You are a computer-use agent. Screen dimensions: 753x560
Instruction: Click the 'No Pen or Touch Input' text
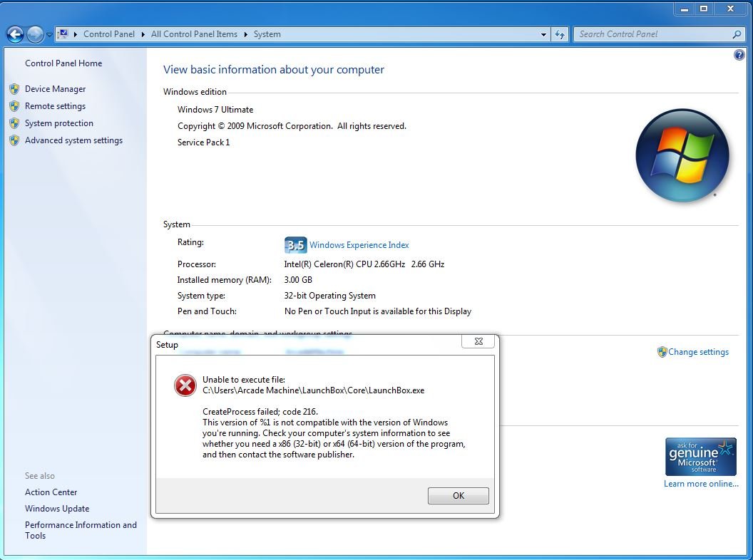coord(378,311)
